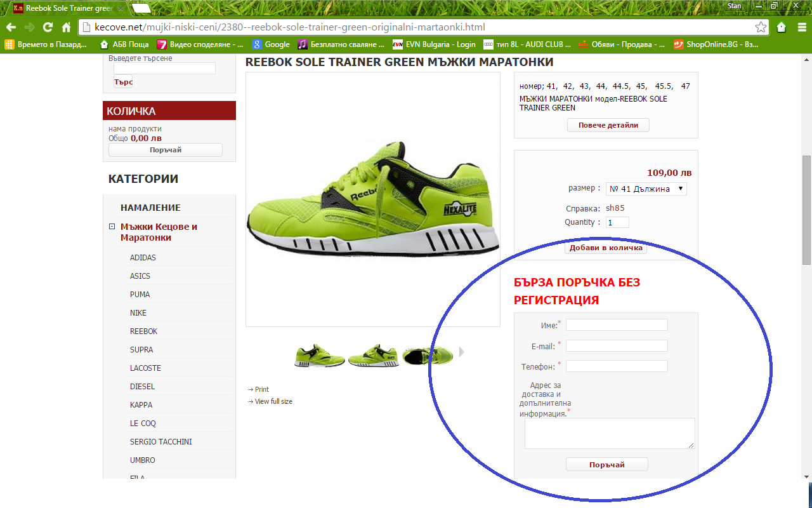The height and width of the screenshot is (508, 812).
Task: Open the SERGIO TACCHINI category
Action: [160, 442]
